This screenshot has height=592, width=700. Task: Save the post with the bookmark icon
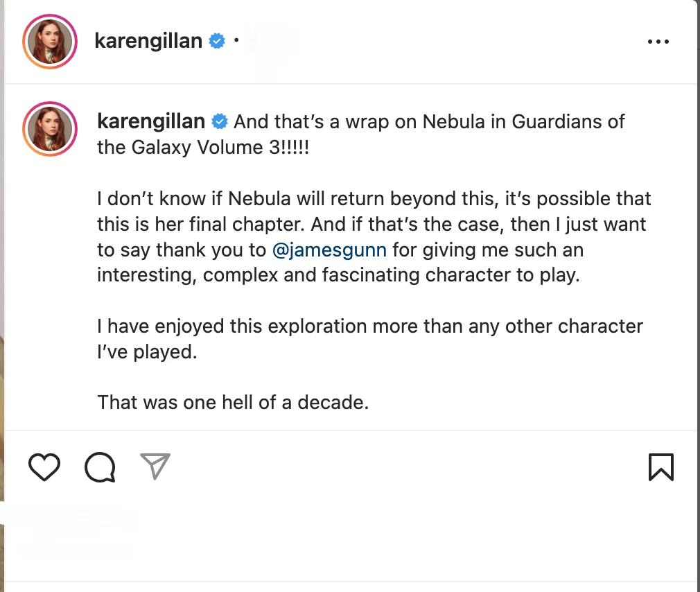660,467
